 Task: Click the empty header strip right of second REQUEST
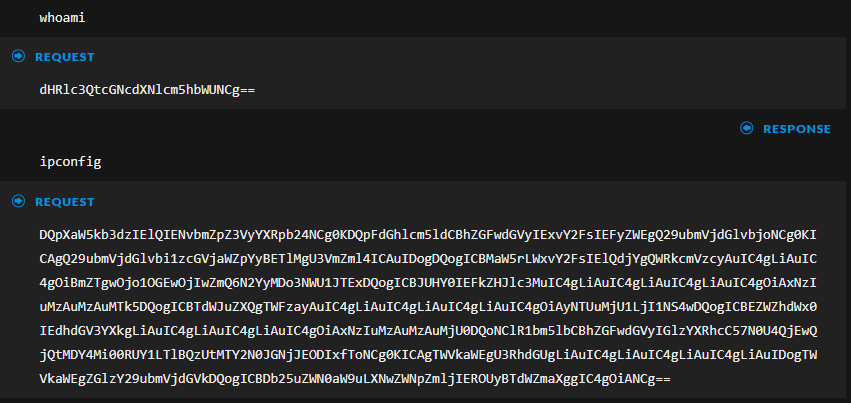tap(450, 202)
